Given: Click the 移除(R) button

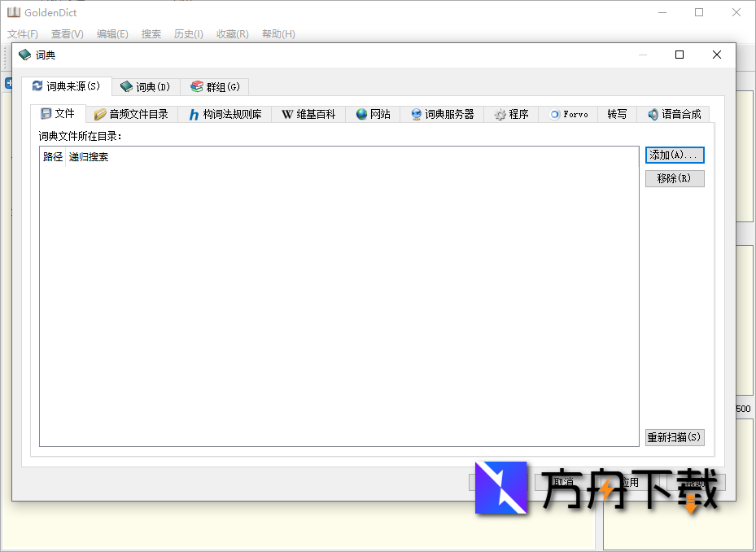Looking at the screenshot, I should pyautogui.click(x=675, y=178).
